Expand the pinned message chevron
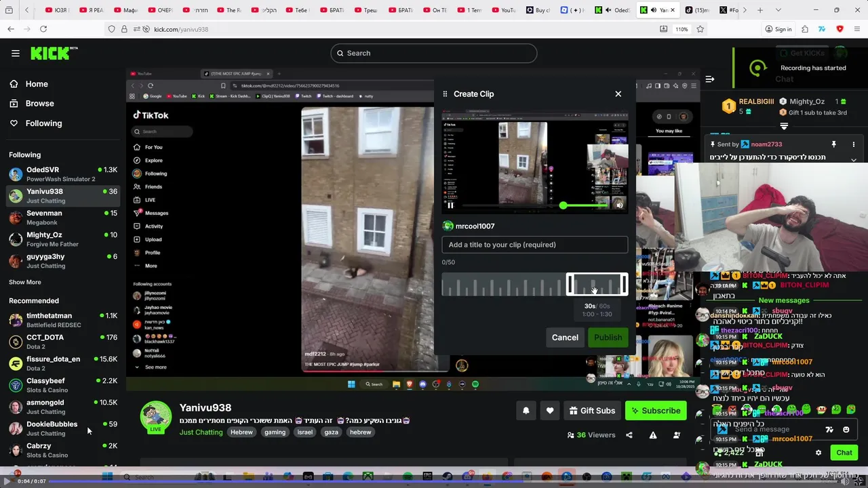 click(x=854, y=160)
